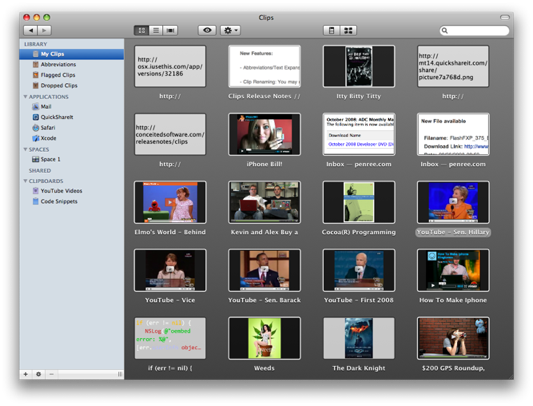Select the Kevin and Alex Buy clip

pos(264,202)
